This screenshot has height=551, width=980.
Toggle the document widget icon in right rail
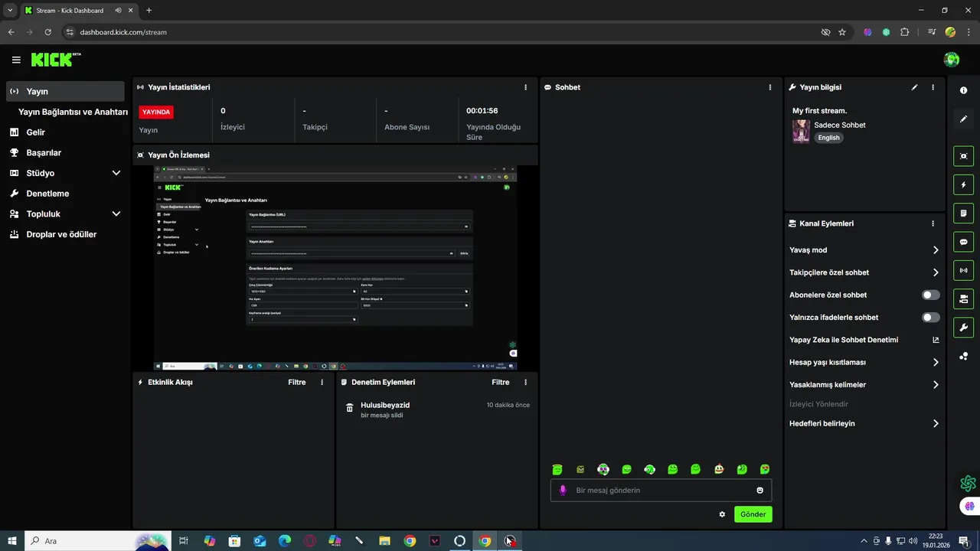[x=964, y=213]
